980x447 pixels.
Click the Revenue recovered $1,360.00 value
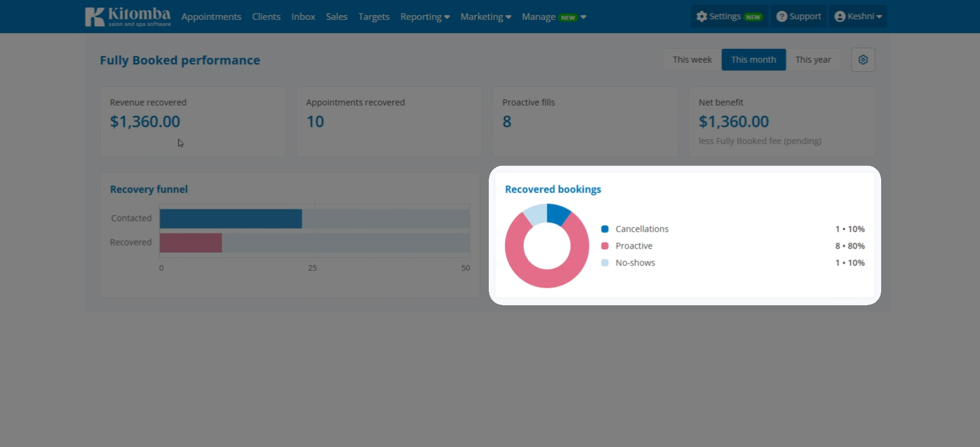click(145, 122)
